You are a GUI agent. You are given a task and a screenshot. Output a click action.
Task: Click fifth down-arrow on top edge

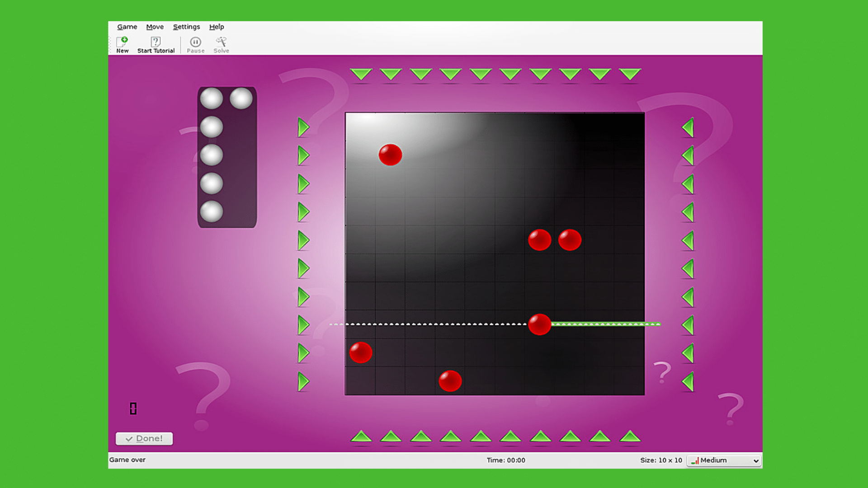coord(481,74)
